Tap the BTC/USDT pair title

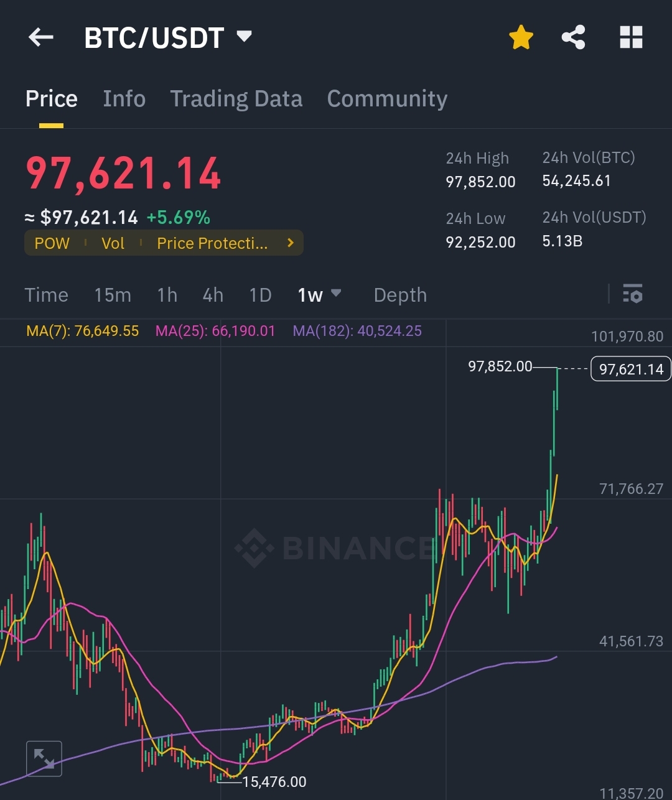[154, 38]
